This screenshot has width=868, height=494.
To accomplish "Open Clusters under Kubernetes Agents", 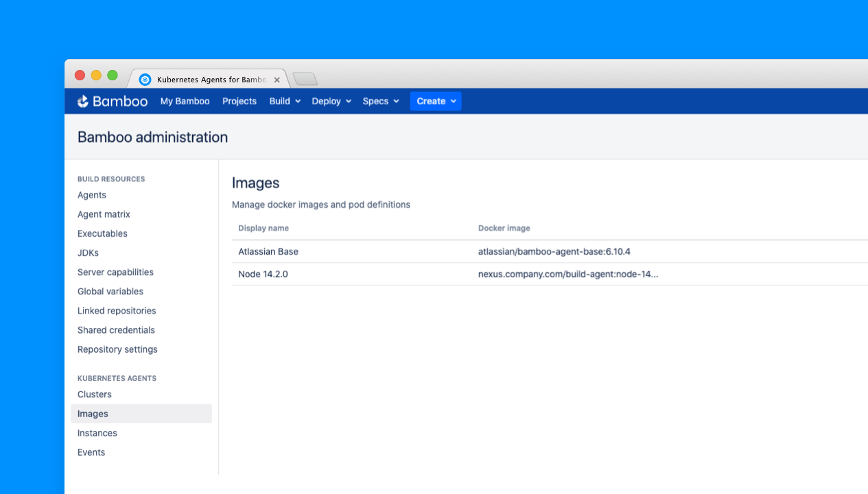I will [95, 395].
